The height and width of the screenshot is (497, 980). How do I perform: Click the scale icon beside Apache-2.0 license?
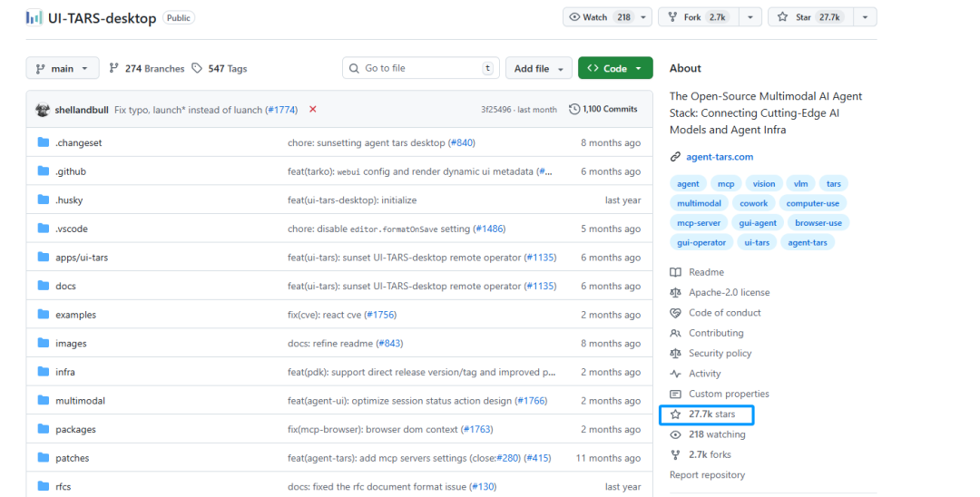click(x=675, y=292)
